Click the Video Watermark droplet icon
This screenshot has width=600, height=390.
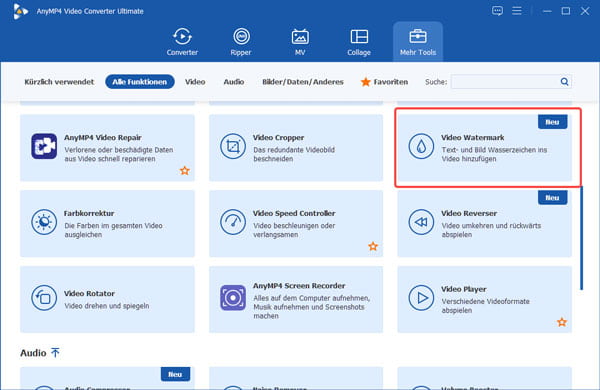[421, 146]
